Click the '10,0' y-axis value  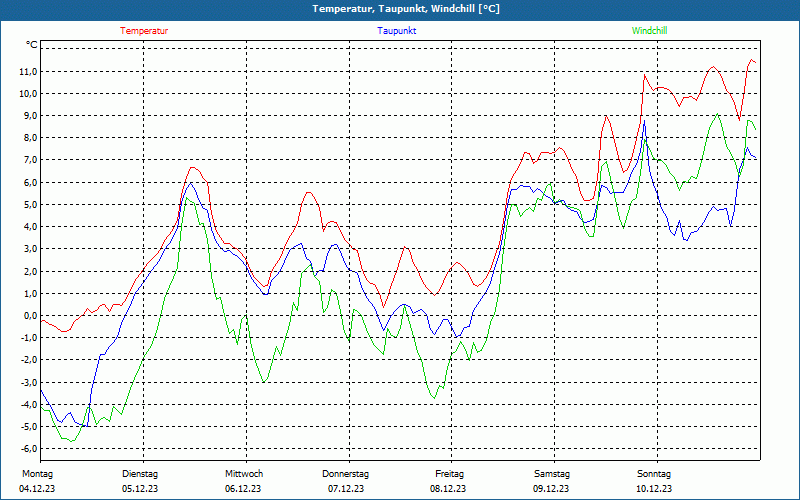[x=29, y=94]
